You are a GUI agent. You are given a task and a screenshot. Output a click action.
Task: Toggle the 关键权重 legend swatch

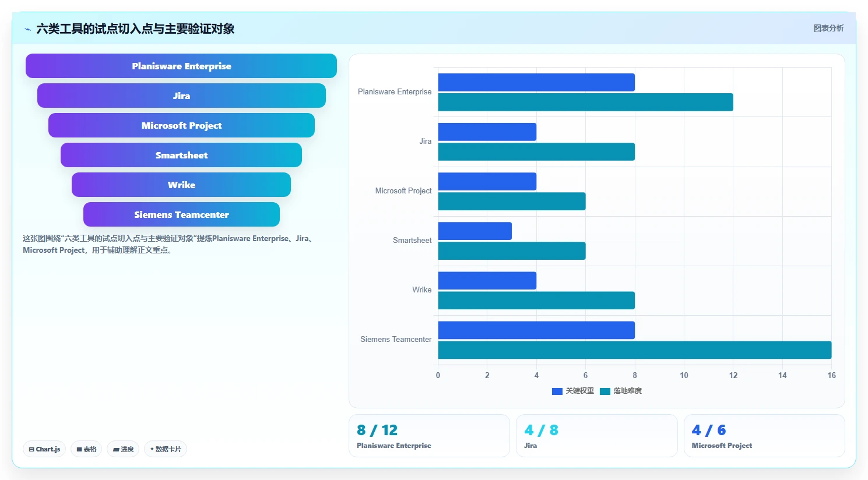[x=557, y=391]
